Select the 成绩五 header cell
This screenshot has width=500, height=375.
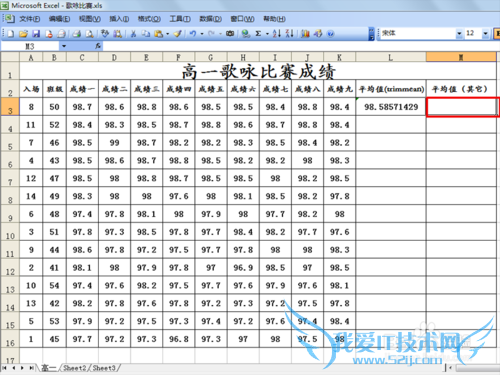211,89
